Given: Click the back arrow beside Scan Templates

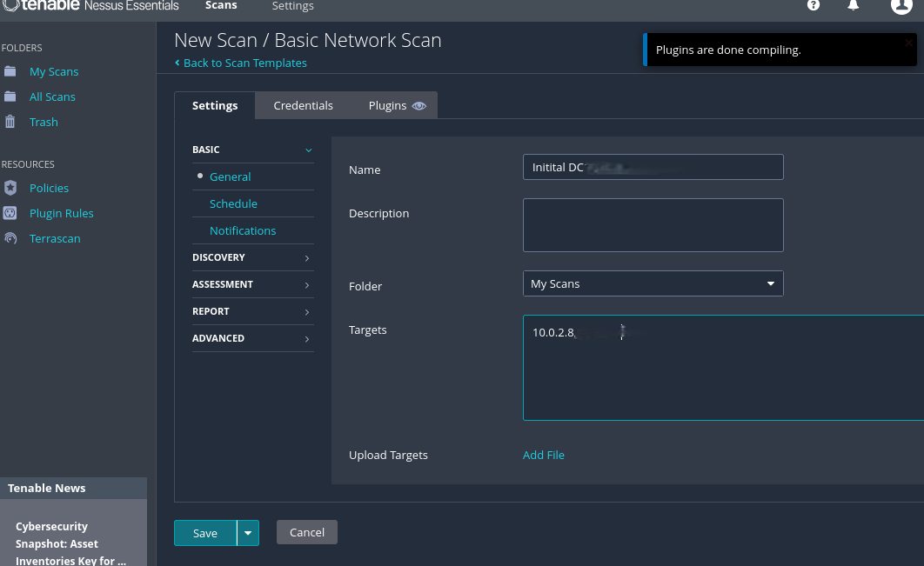Looking at the screenshot, I should (177, 63).
